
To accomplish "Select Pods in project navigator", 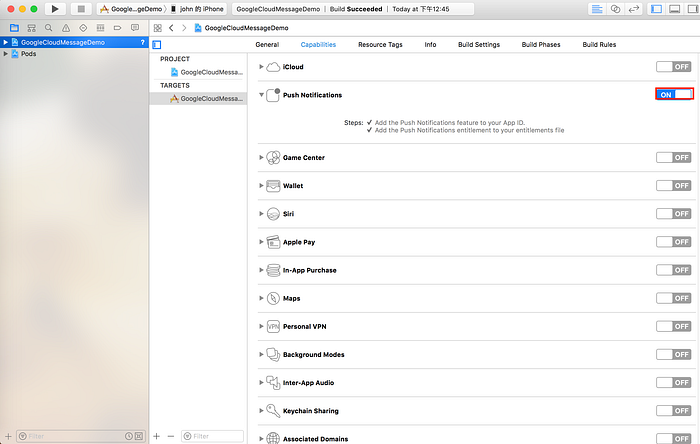I will pyautogui.click(x=29, y=54).
